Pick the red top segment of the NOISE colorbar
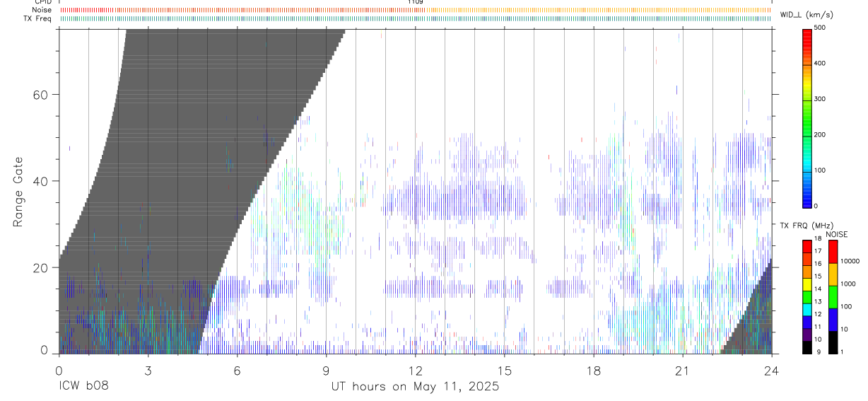The width and height of the screenshot is (868, 401). 833,251
